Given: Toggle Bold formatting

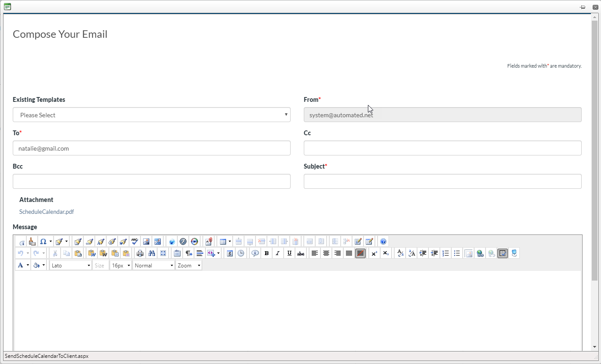Looking at the screenshot, I should (266, 253).
